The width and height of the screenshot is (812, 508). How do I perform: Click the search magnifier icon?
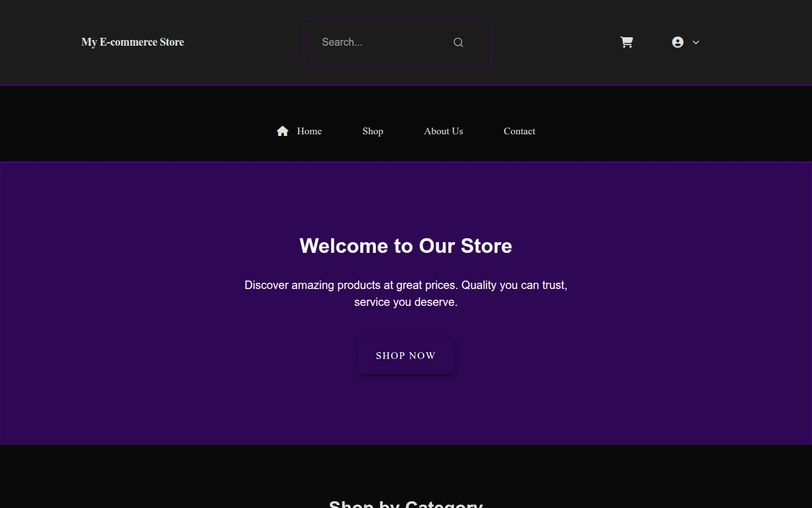[x=458, y=42]
